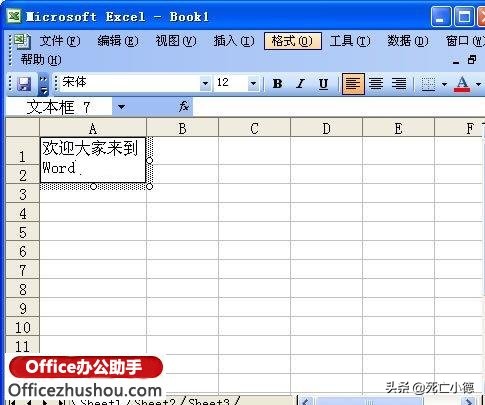Click the text box's bottom-middle resize handle
Screen dimensions: 485x405
pyautogui.click(x=94, y=186)
